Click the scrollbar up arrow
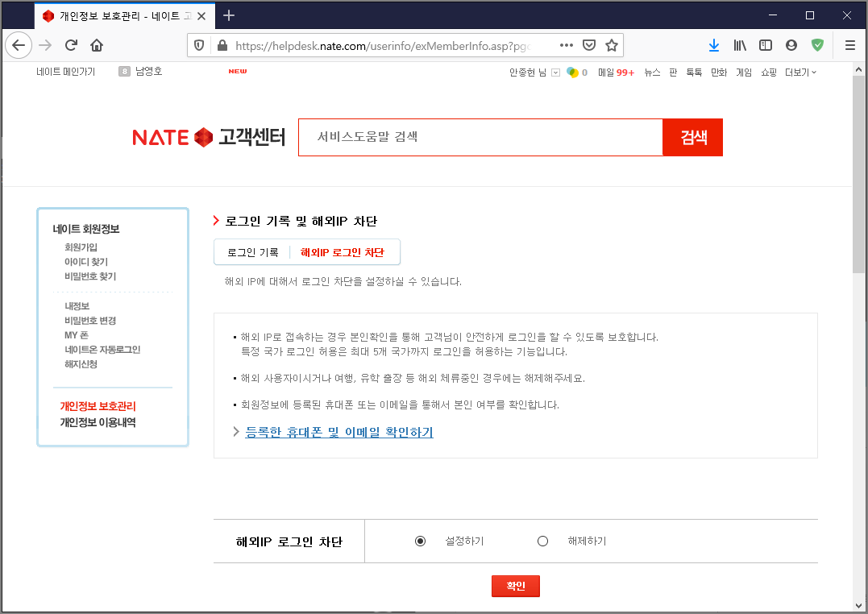The image size is (868, 614). pos(858,70)
